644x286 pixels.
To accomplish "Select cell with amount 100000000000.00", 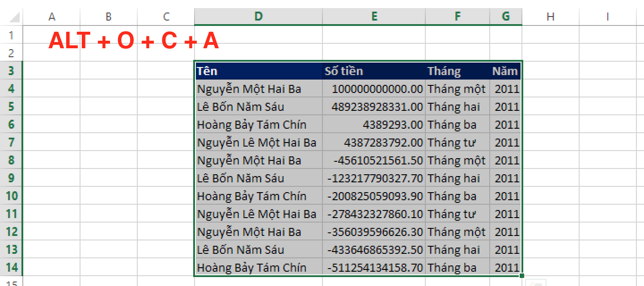I will 374,88.
